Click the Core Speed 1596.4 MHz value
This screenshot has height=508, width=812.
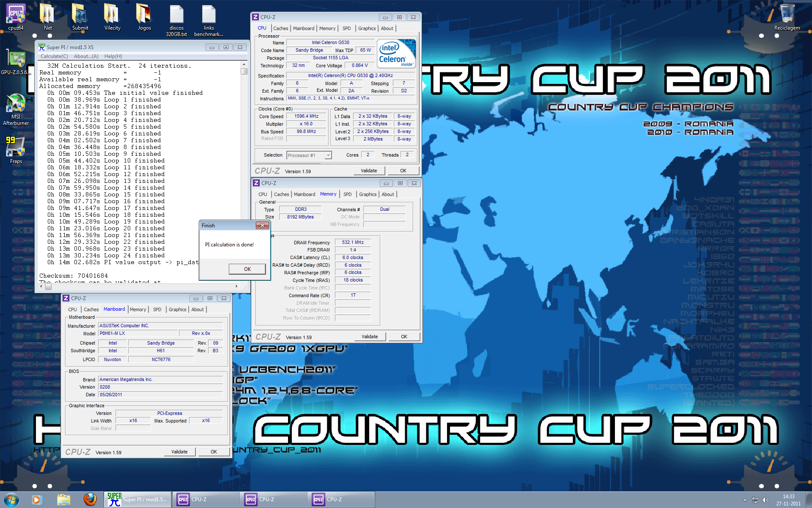coord(306,116)
